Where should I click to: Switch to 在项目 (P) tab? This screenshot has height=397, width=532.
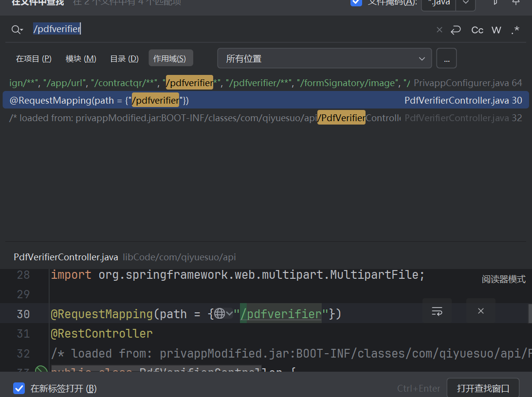pos(34,59)
